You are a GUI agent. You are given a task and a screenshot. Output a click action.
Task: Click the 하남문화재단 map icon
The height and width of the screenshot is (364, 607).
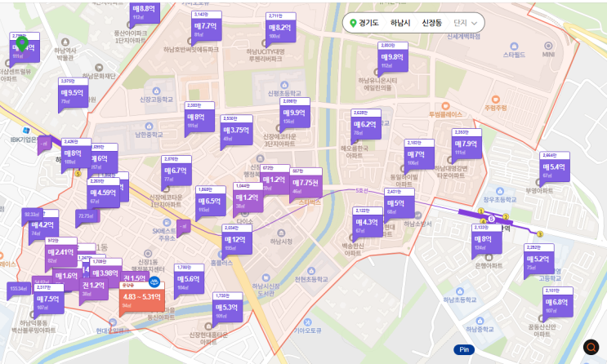point(99,68)
